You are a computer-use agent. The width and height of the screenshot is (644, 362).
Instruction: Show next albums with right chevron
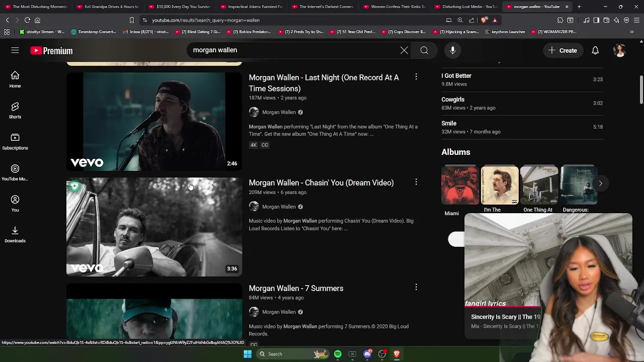click(x=600, y=184)
